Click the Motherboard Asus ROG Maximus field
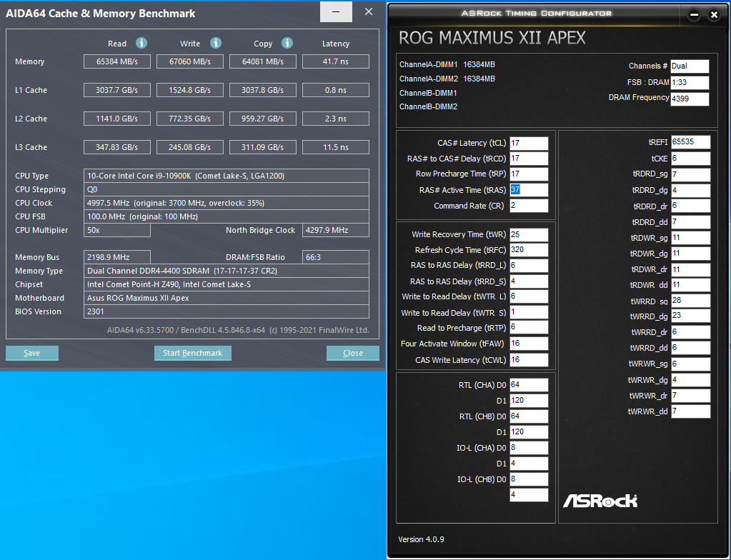Image resolution: width=731 pixels, height=560 pixels. click(227, 298)
